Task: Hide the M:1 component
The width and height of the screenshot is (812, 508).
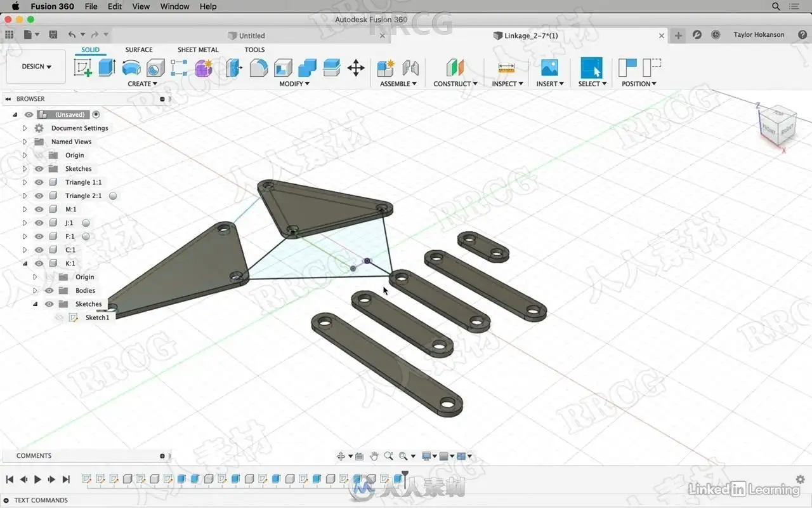Action: point(39,209)
